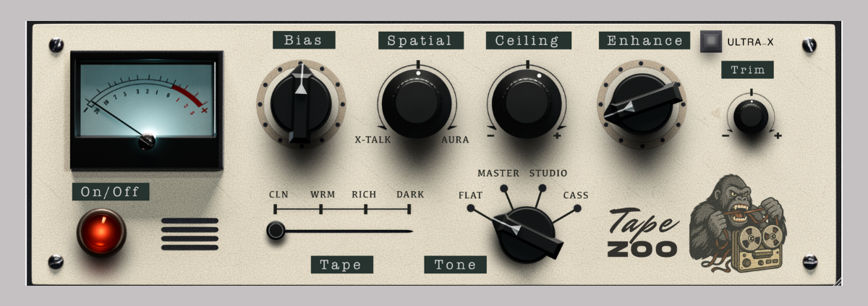Click the Tape slider handle at CLN

tap(275, 231)
